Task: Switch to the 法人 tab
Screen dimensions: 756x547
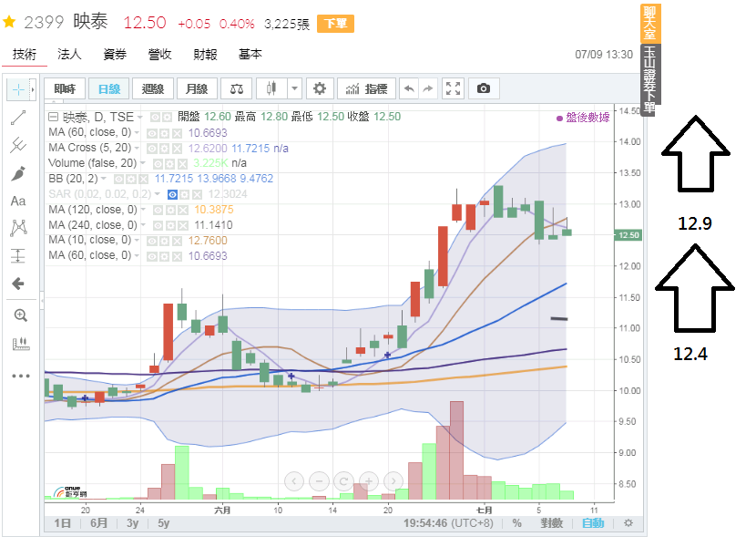Action: [69, 54]
